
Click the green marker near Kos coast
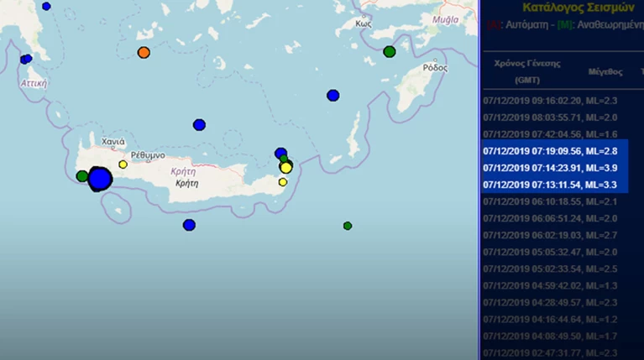click(x=390, y=52)
